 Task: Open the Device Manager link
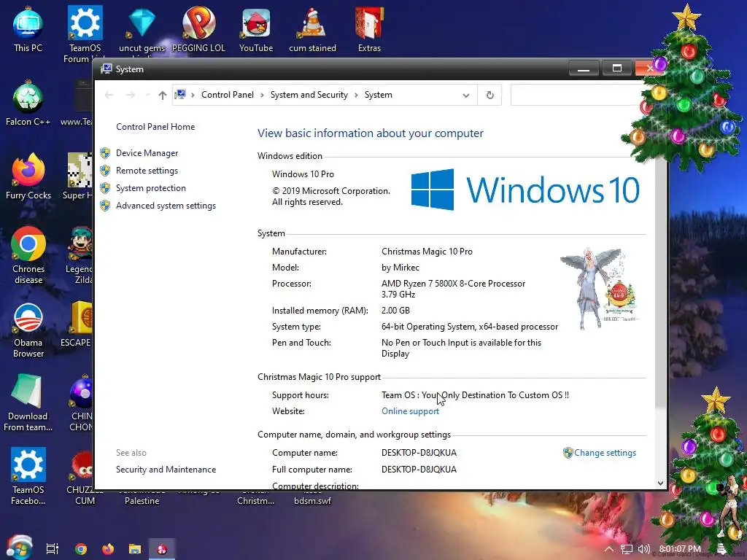pyautogui.click(x=147, y=153)
